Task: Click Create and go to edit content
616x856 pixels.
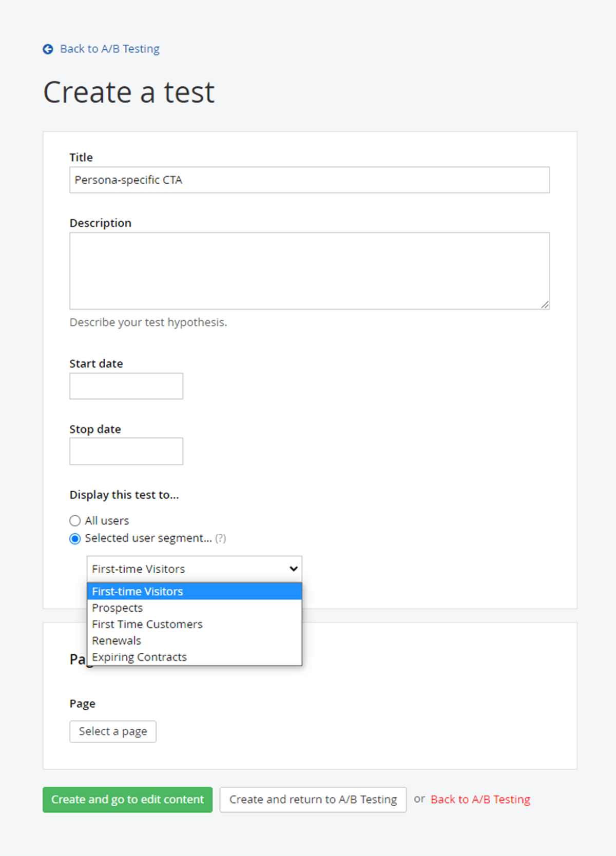Action: point(127,800)
